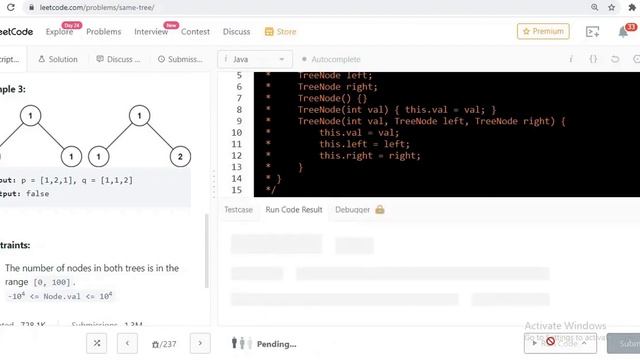640x360 pixels.
Task: Click the Submit button
Action: [x=623, y=343]
